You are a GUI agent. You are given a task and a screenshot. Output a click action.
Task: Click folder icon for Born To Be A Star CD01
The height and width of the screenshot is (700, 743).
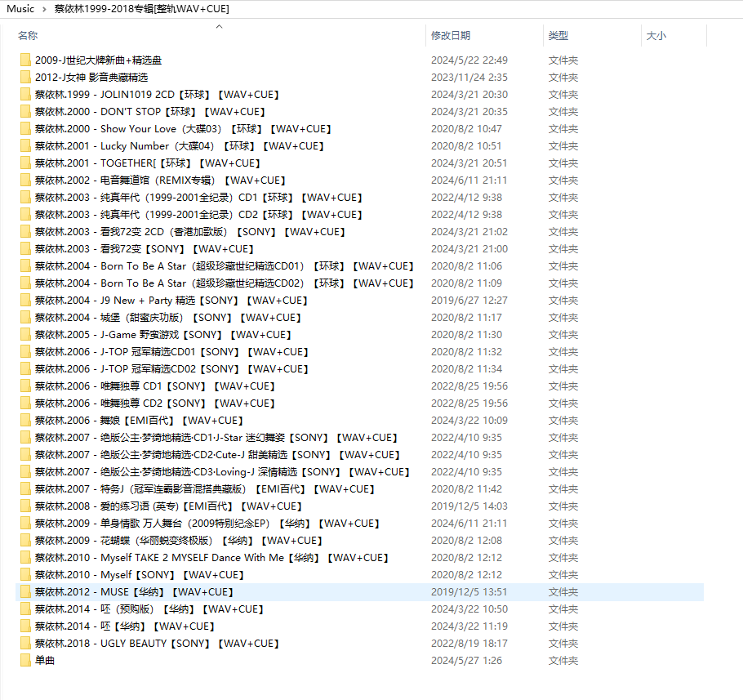[x=25, y=266]
